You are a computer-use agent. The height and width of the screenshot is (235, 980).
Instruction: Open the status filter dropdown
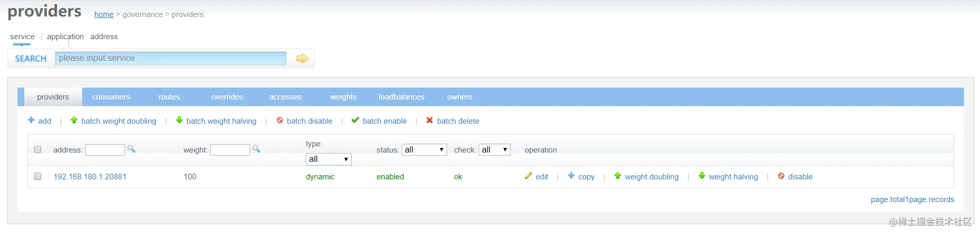point(424,149)
